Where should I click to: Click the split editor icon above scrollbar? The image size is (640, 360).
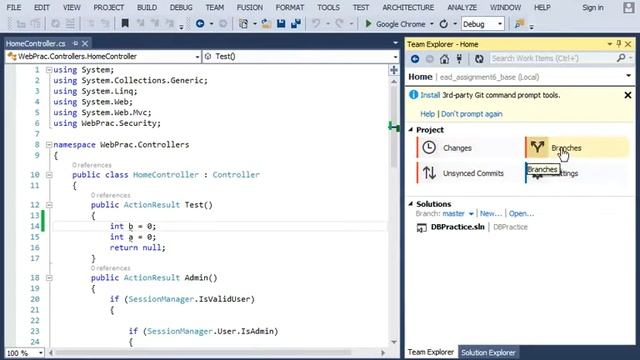(394, 70)
